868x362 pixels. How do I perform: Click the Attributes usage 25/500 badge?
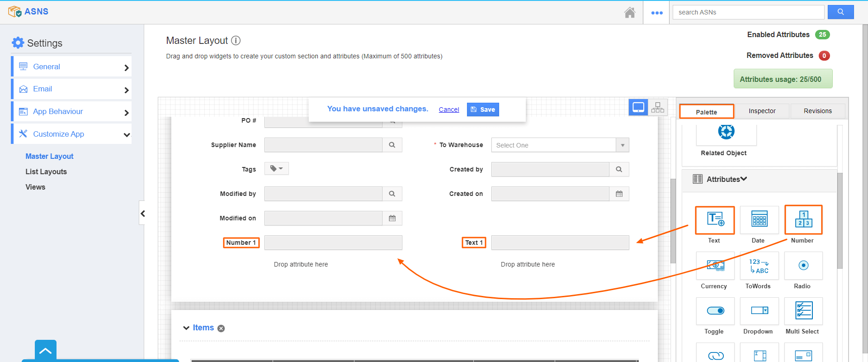[x=783, y=79]
